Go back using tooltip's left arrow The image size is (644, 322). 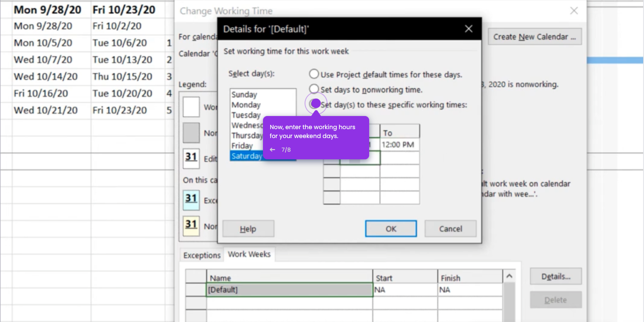pos(272,150)
